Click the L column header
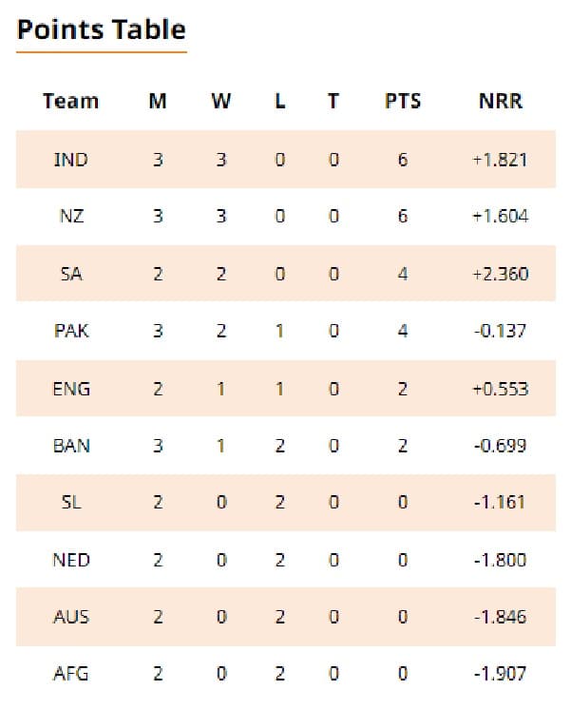Screen dimensions: 571x728 click(279, 101)
